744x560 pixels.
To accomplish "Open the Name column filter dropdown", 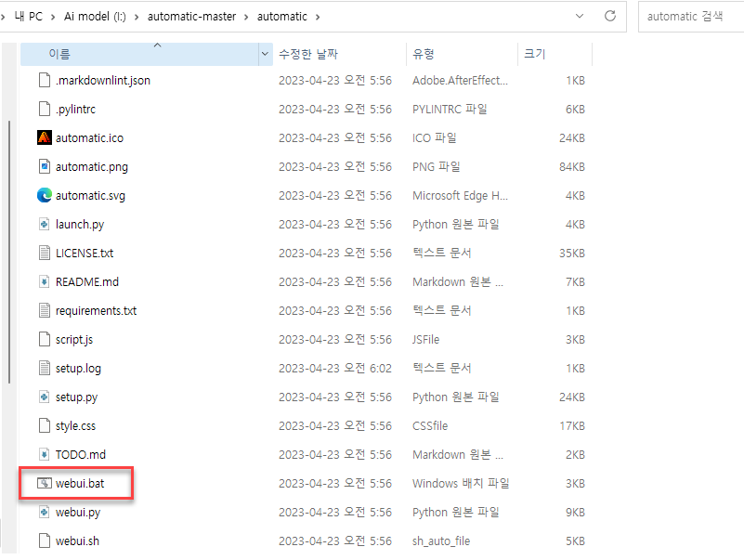I will coord(265,54).
